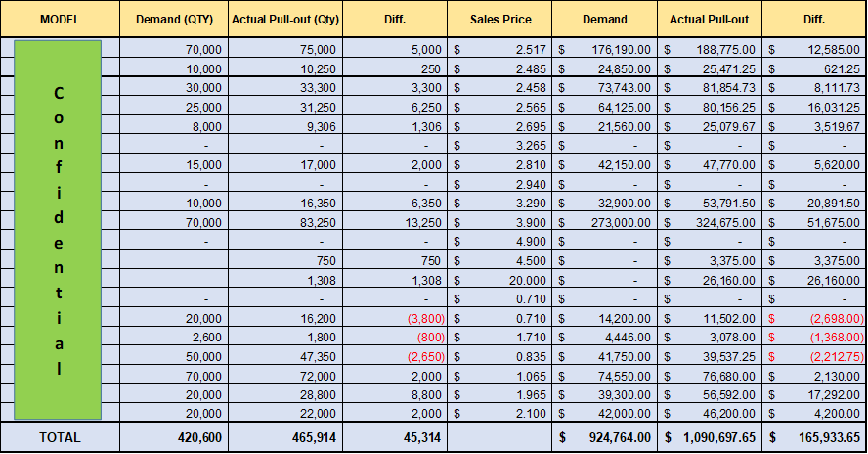The image size is (868, 454).
Task: Click the total demand quantity 420,600
Action: pos(173,437)
